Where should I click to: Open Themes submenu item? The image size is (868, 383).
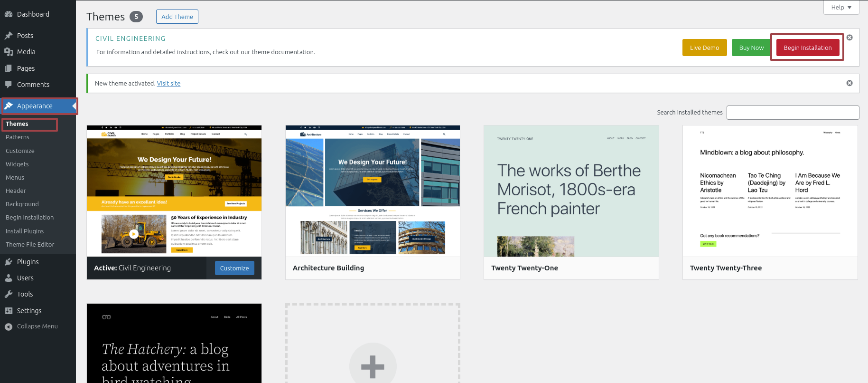click(x=17, y=124)
